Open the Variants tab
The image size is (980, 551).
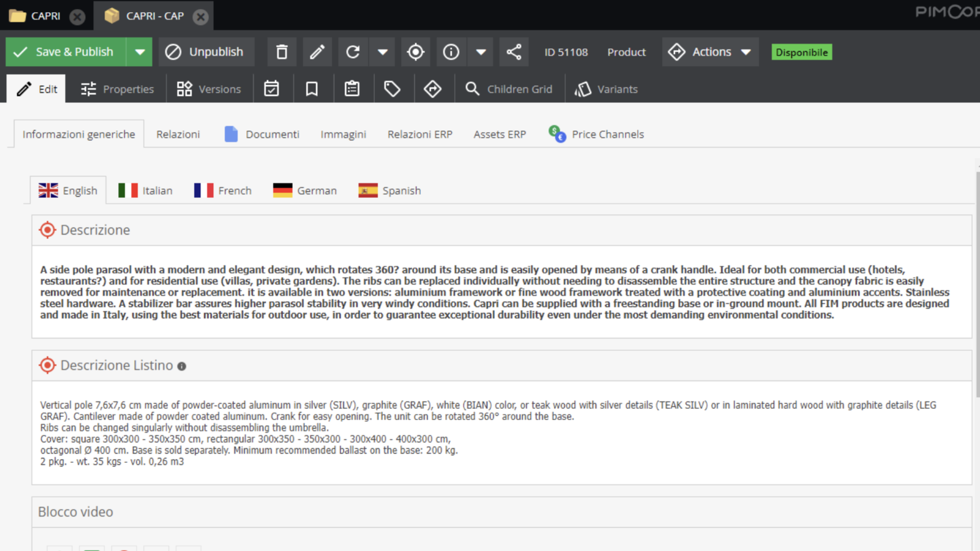coord(606,89)
